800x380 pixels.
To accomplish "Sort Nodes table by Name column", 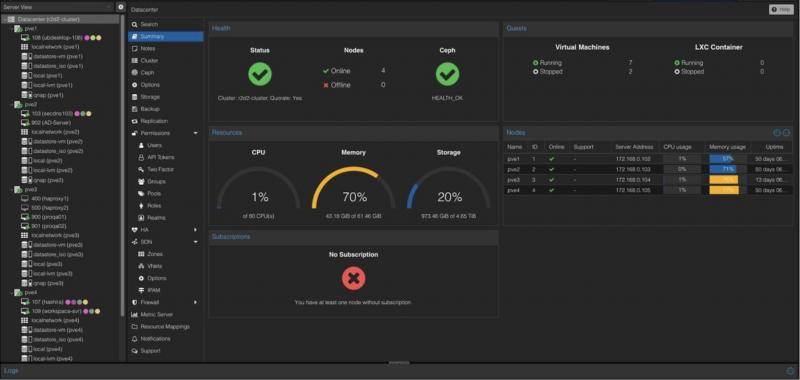I will click(515, 147).
